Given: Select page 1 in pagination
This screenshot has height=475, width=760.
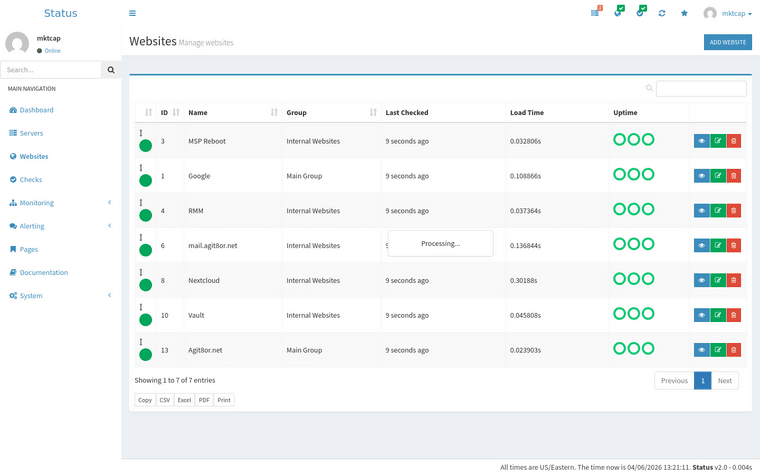Looking at the screenshot, I should click(x=702, y=381).
